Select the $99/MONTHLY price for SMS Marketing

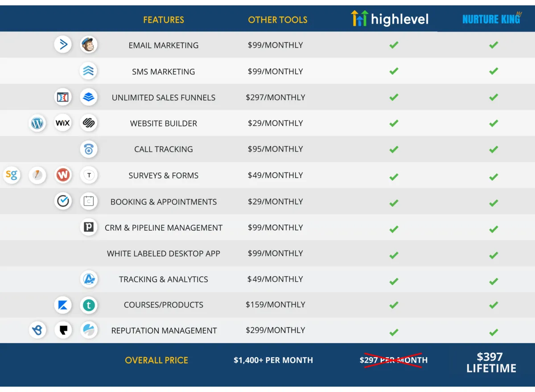276,71
